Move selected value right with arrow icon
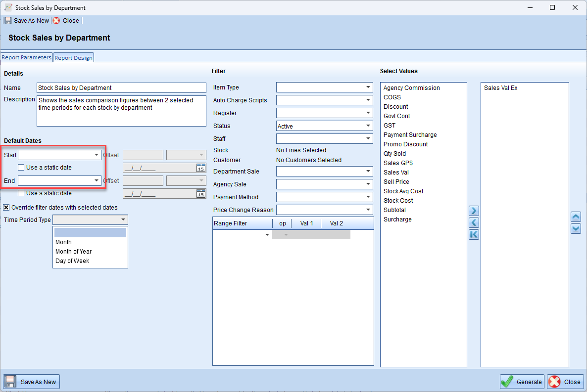The height and width of the screenshot is (392, 587). click(x=474, y=211)
